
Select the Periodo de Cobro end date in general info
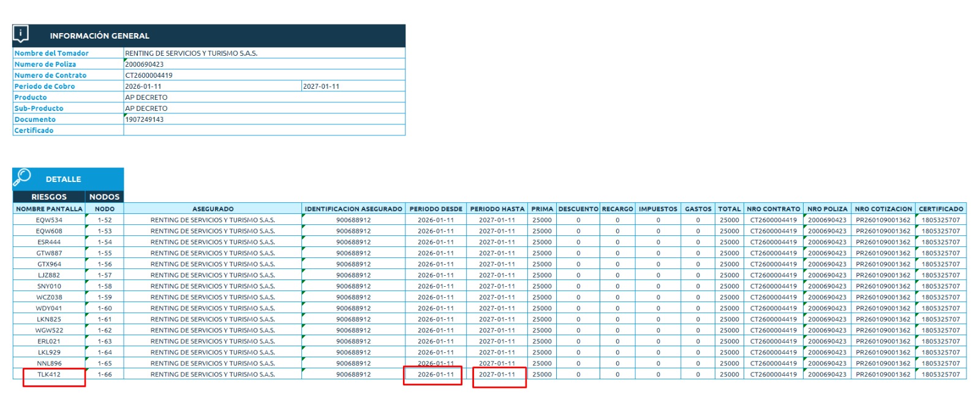tap(321, 86)
